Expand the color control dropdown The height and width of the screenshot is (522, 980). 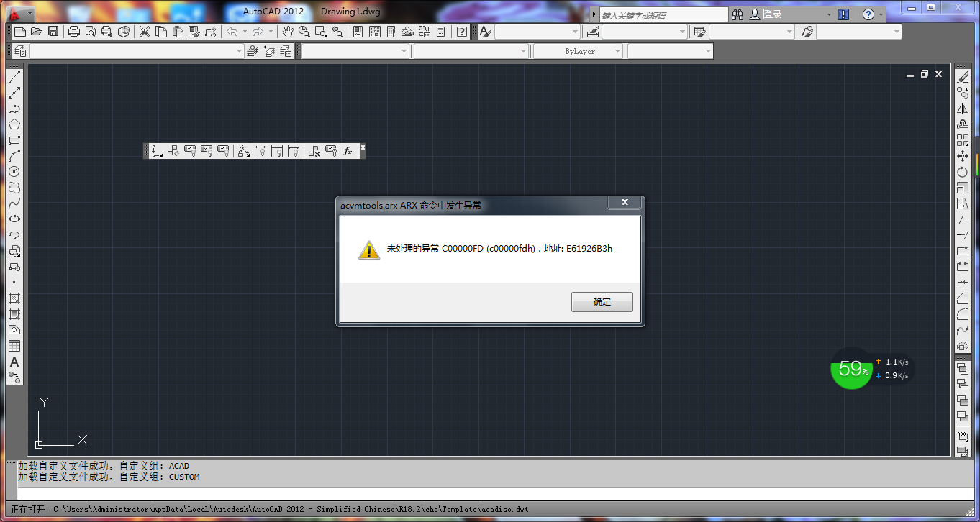point(403,51)
